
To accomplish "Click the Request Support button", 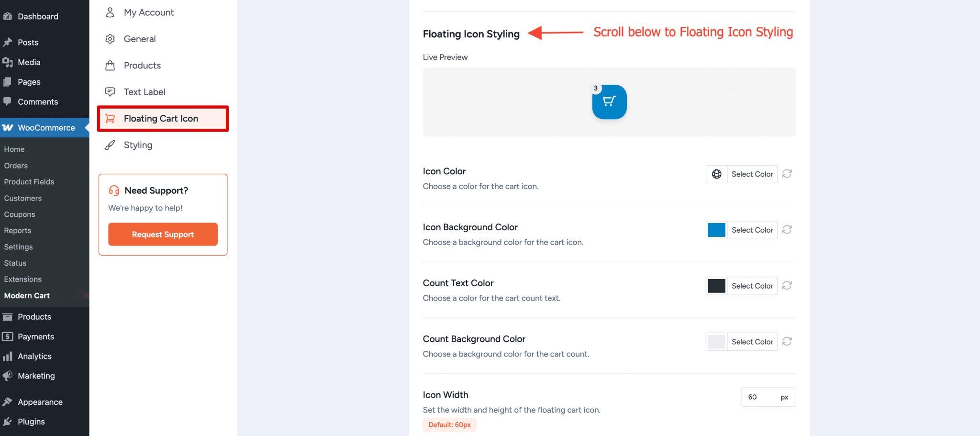I will (163, 234).
